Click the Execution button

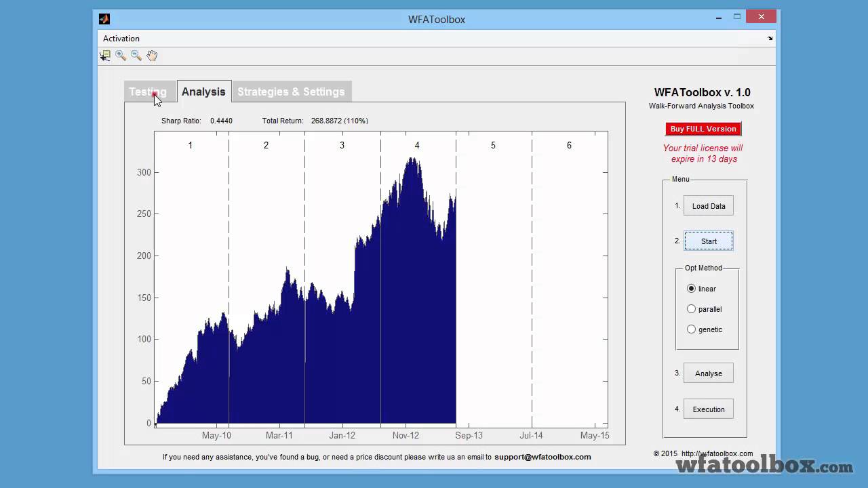(x=709, y=409)
